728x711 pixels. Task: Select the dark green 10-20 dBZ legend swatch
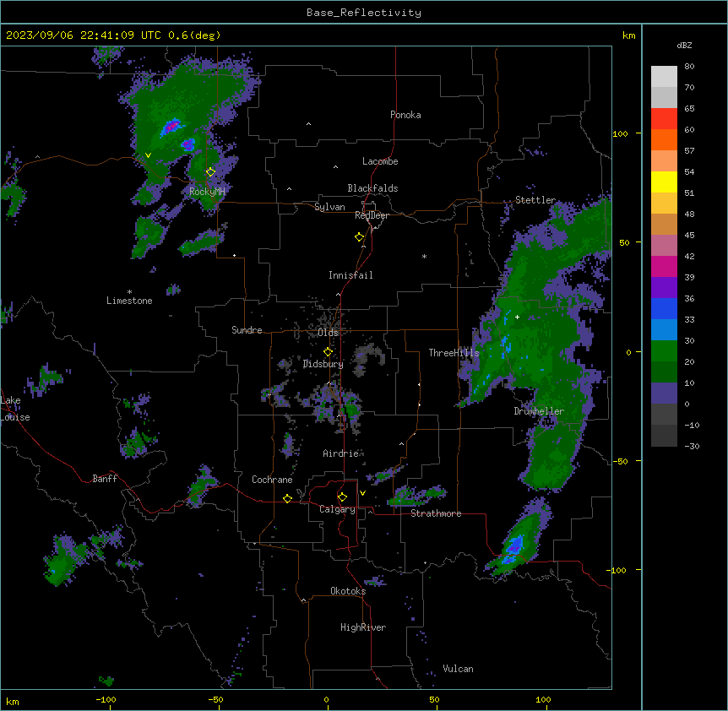coord(664,372)
